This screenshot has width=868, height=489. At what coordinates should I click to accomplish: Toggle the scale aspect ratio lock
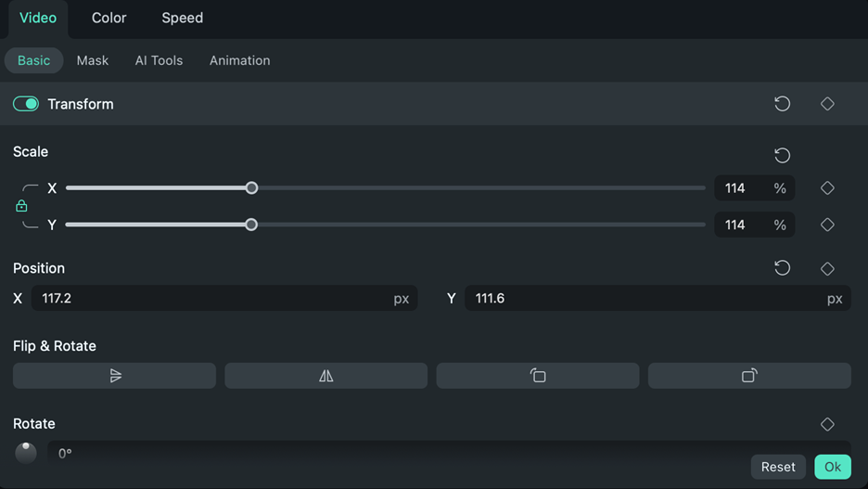21,206
